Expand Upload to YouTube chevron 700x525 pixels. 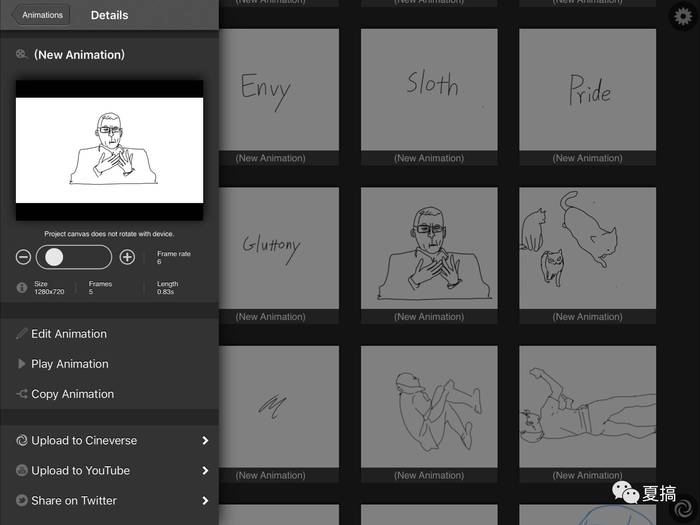point(205,470)
